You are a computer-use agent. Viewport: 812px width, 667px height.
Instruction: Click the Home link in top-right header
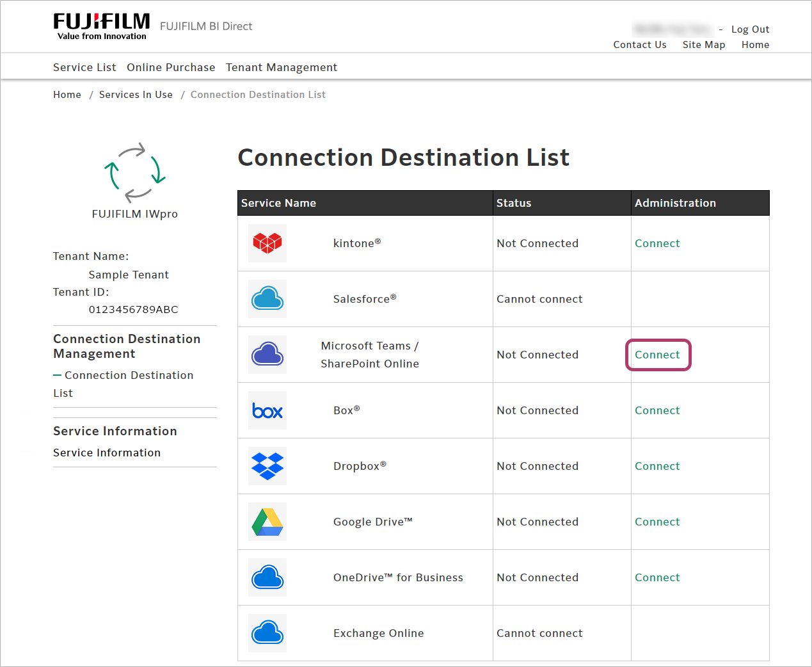point(756,45)
